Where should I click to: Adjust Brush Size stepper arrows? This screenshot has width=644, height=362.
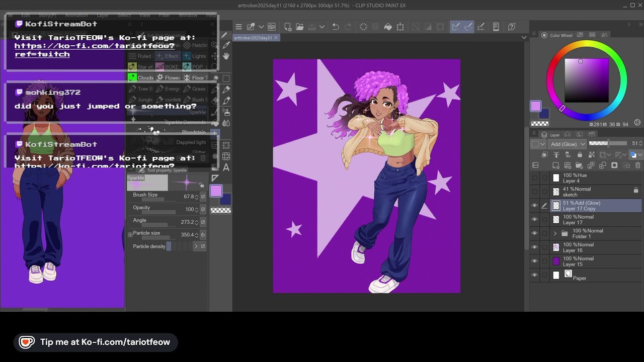click(196, 197)
